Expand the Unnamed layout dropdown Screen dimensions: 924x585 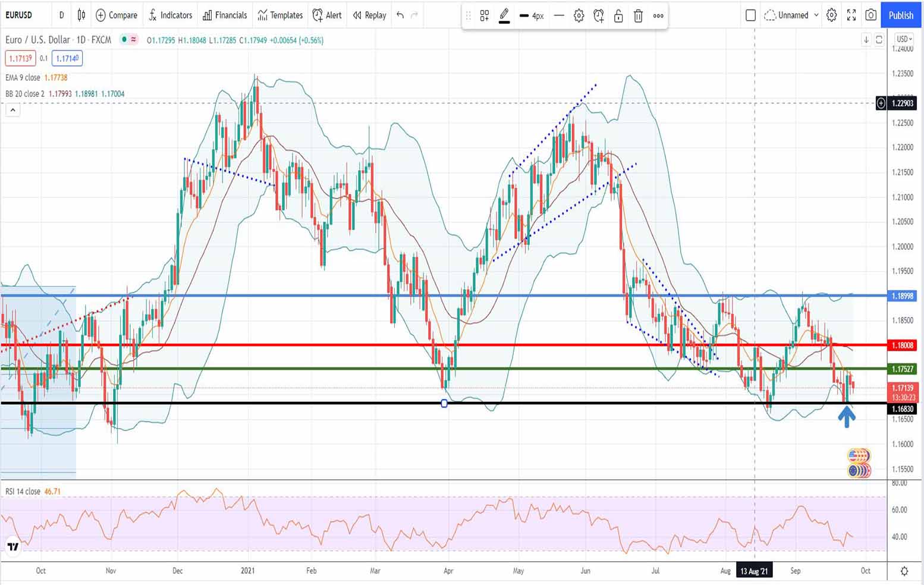(x=816, y=15)
